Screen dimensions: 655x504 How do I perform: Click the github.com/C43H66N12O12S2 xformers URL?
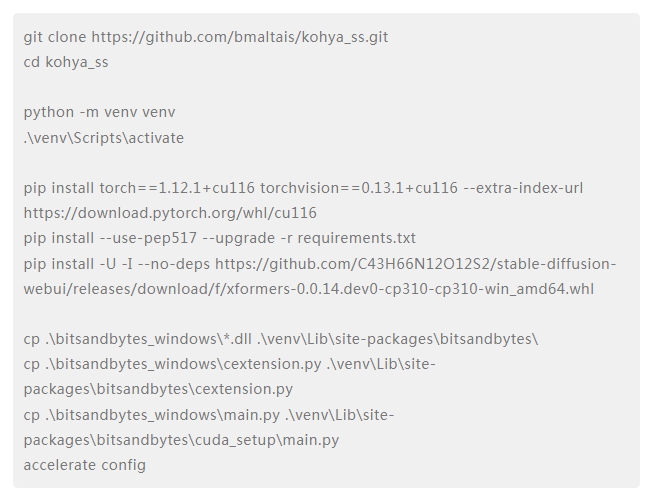point(416,264)
